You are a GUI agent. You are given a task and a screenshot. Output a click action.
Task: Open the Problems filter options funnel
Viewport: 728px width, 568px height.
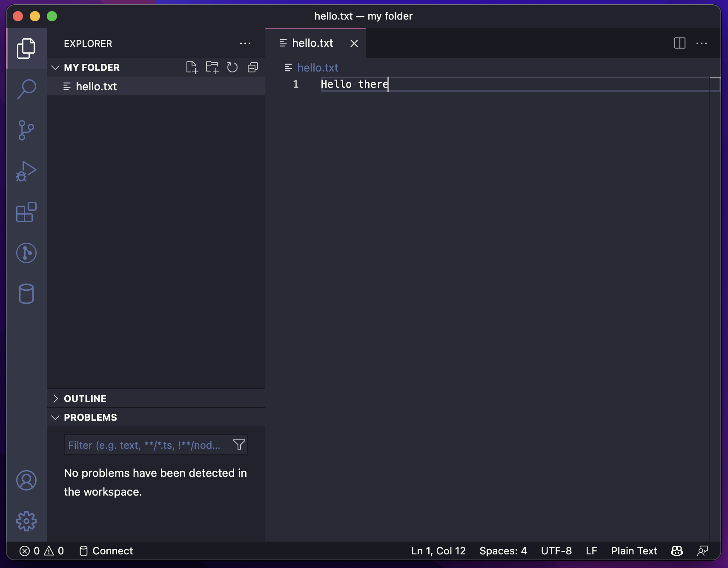(239, 445)
